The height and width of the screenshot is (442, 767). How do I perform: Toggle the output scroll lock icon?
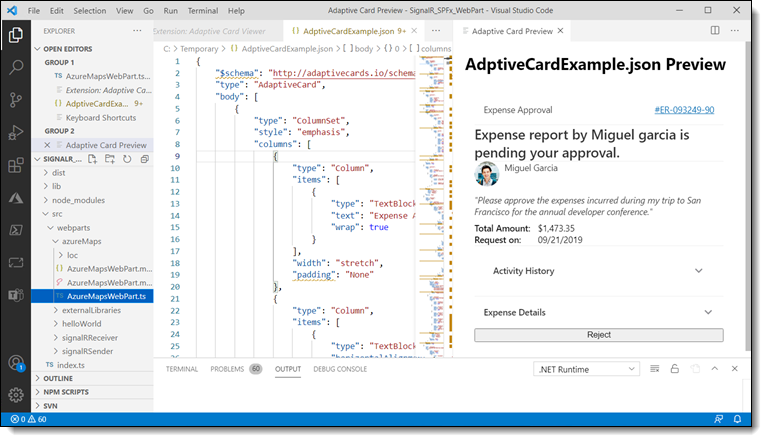tap(675, 369)
